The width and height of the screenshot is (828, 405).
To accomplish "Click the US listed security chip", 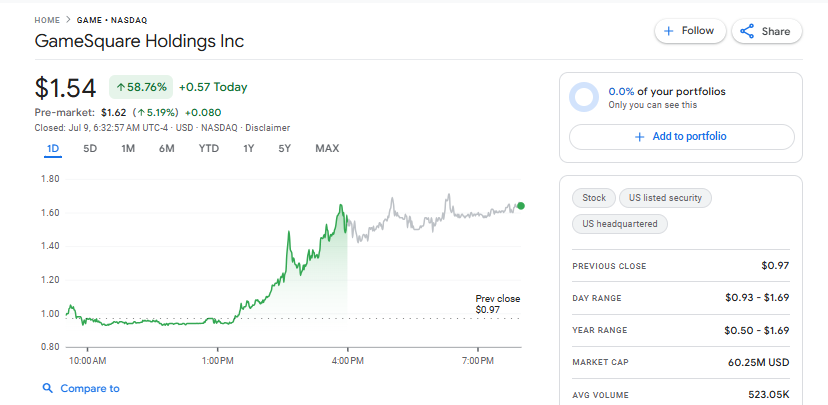I will pos(665,198).
